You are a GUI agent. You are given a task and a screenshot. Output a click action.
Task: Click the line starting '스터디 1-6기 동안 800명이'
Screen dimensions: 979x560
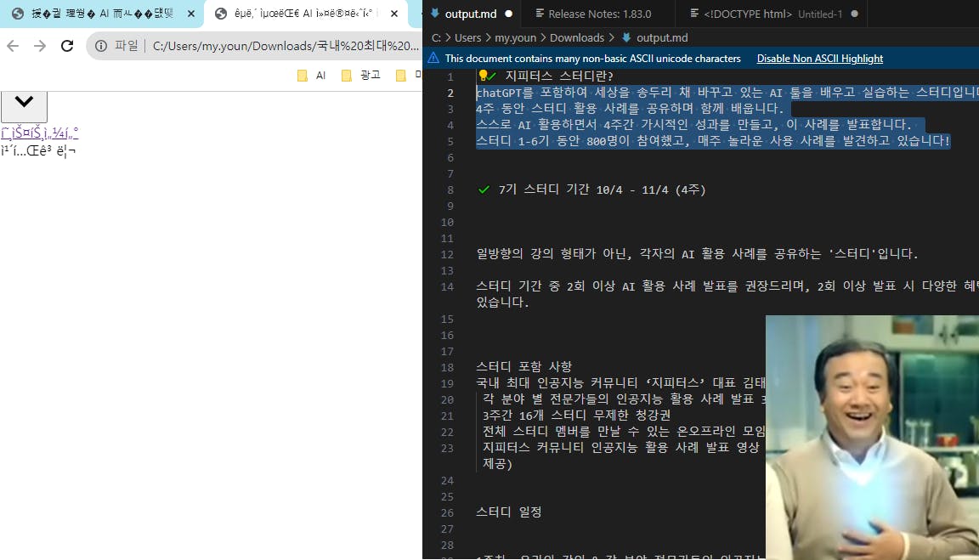(x=712, y=141)
